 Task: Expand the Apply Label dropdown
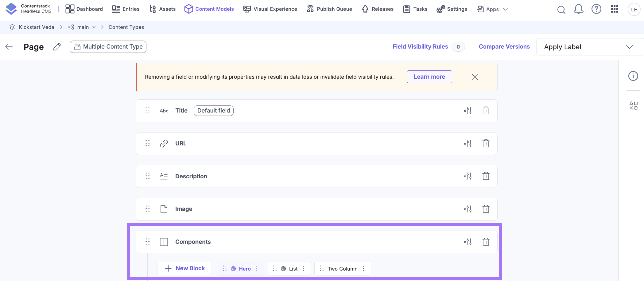590,47
